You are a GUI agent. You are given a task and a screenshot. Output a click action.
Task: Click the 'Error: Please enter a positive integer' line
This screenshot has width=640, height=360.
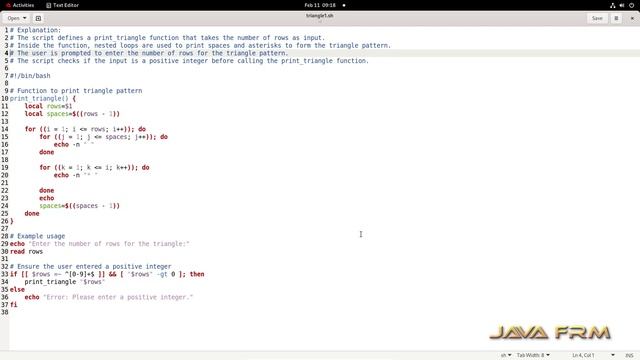tap(109, 298)
